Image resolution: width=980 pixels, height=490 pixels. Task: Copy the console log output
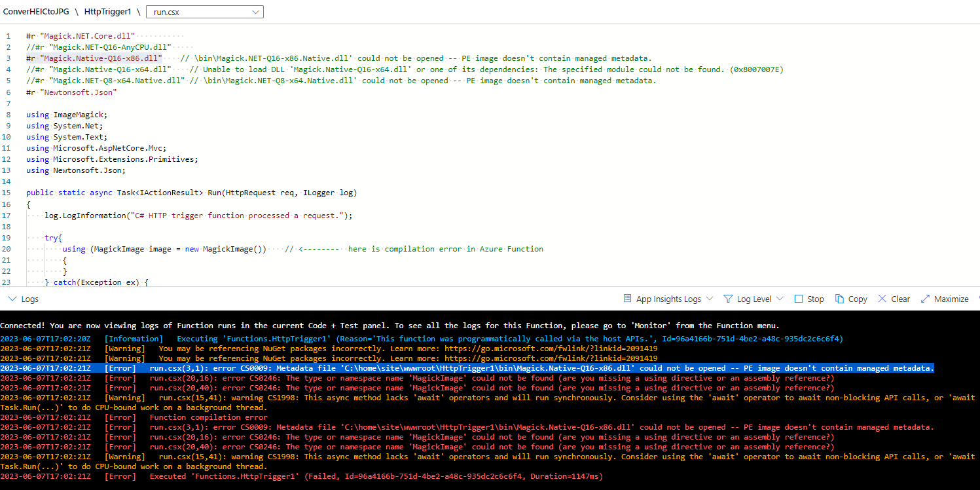[851, 299]
